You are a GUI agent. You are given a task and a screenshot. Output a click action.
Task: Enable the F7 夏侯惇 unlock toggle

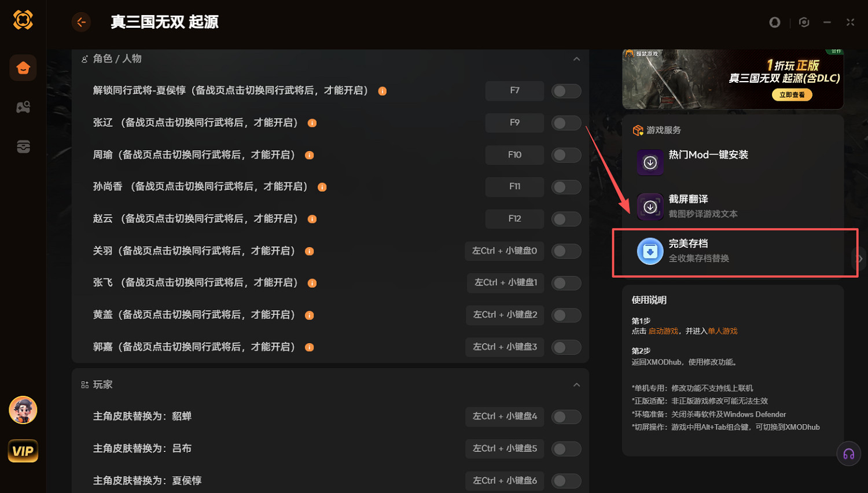(x=566, y=91)
